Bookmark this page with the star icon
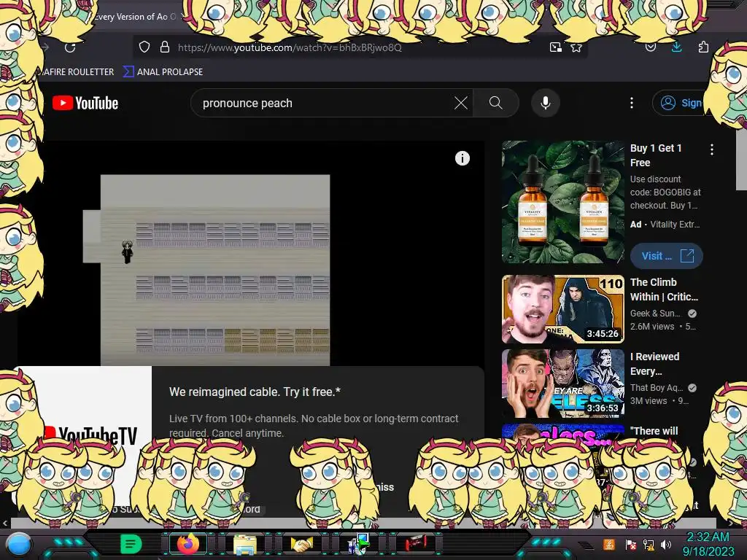747x560 pixels. tap(576, 47)
